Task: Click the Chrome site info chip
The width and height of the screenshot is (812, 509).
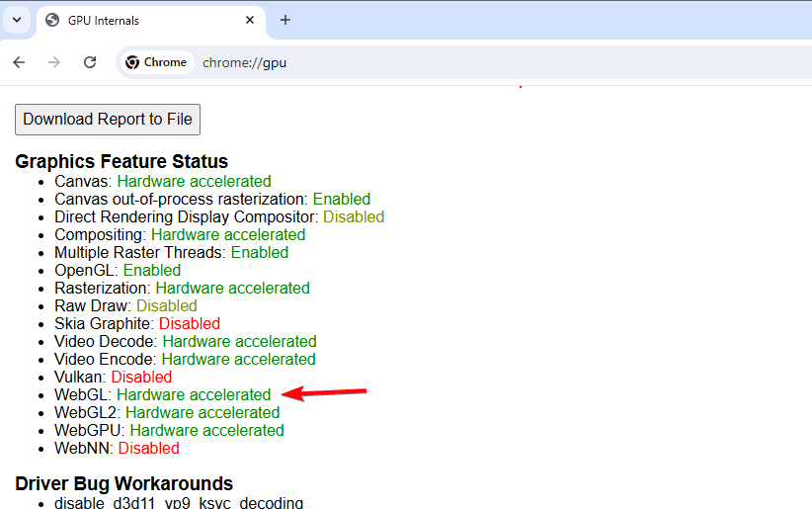Action: click(157, 62)
